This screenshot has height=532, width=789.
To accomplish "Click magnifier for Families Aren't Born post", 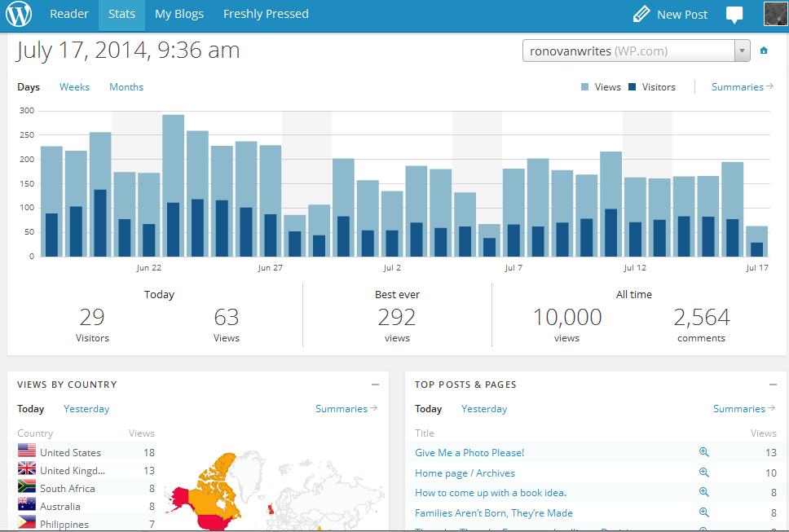I will click(704, 513).
